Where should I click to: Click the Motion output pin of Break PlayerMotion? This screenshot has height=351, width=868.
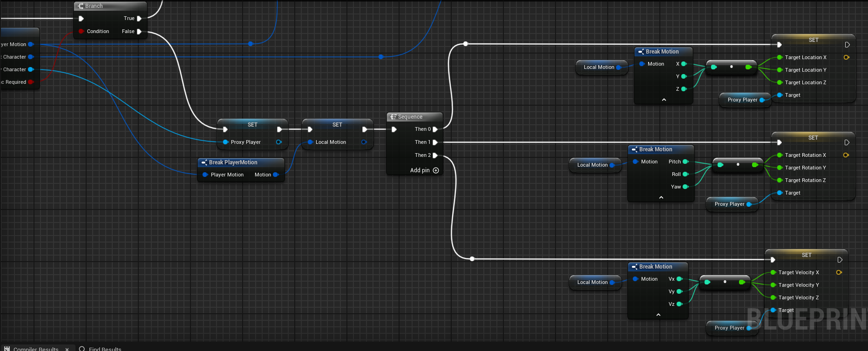[275, 175]
